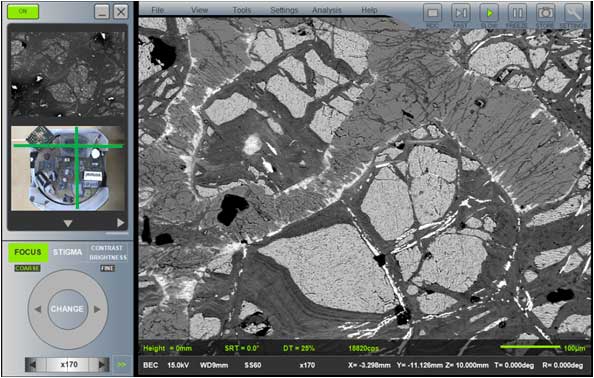Click the green double-arrow expand button

tap(122, 365)
